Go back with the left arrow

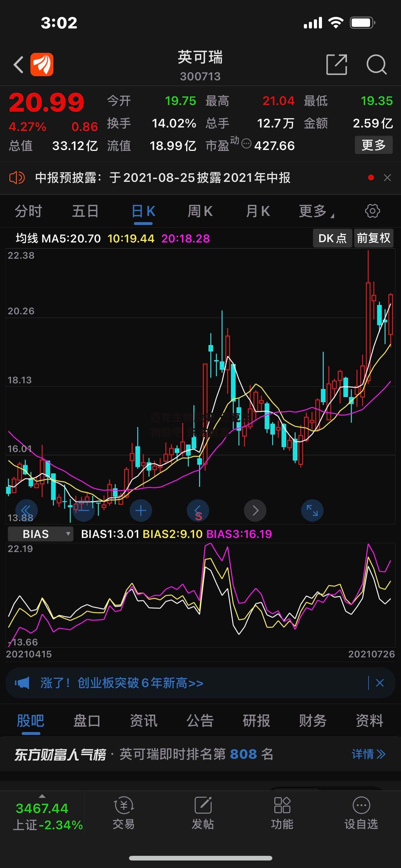[18, 64]
